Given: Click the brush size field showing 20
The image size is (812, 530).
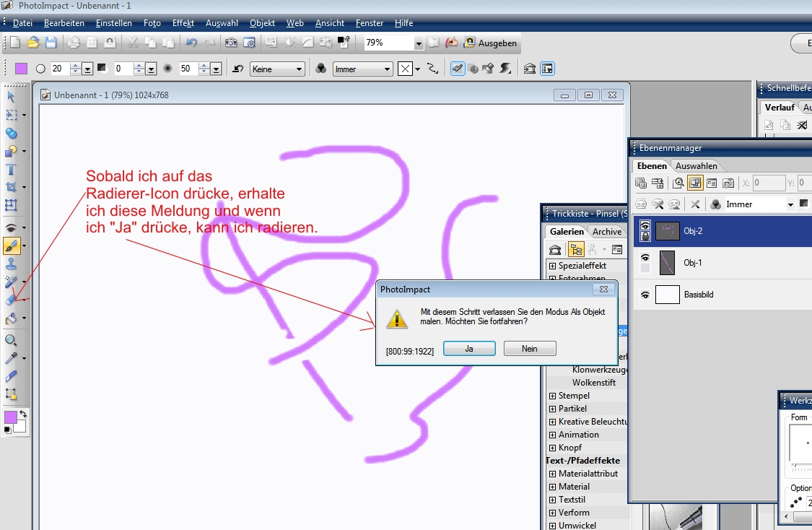Looking at the screenshot, I should pos(60,69).
